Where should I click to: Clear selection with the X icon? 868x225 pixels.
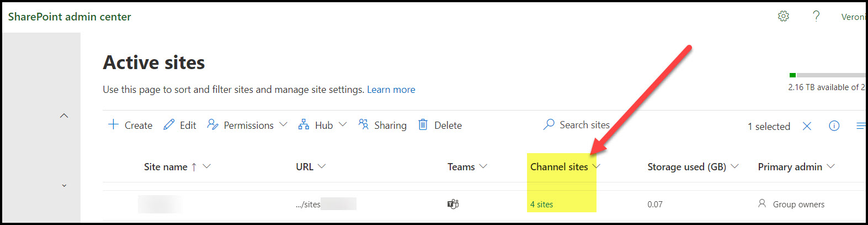pyautogui.click(x=807, y=126)
